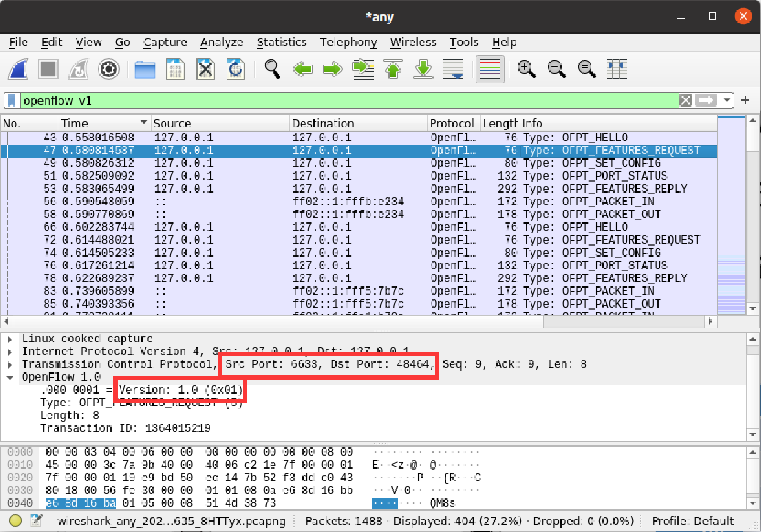Open capture file properties status icon
The image size is (761, 532).
click(x=37, y=521)
